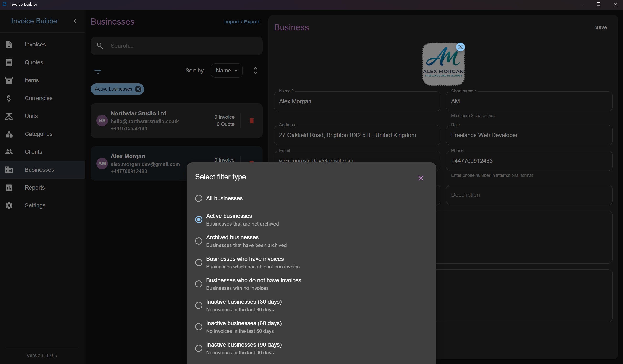Click the Name field with Alex Morgan
The image size is (623, 364).
pyautogui.click(x=357, y=101)
